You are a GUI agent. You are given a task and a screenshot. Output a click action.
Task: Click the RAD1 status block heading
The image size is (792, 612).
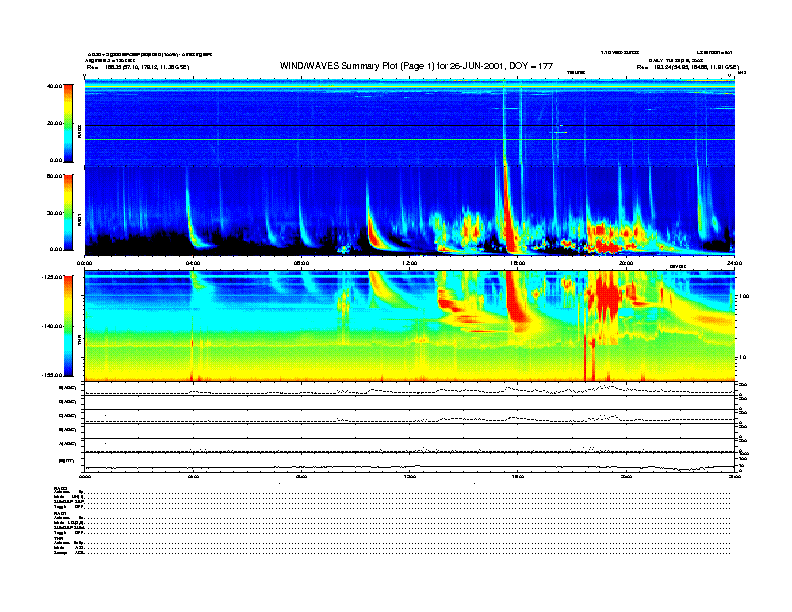(61, 513)
